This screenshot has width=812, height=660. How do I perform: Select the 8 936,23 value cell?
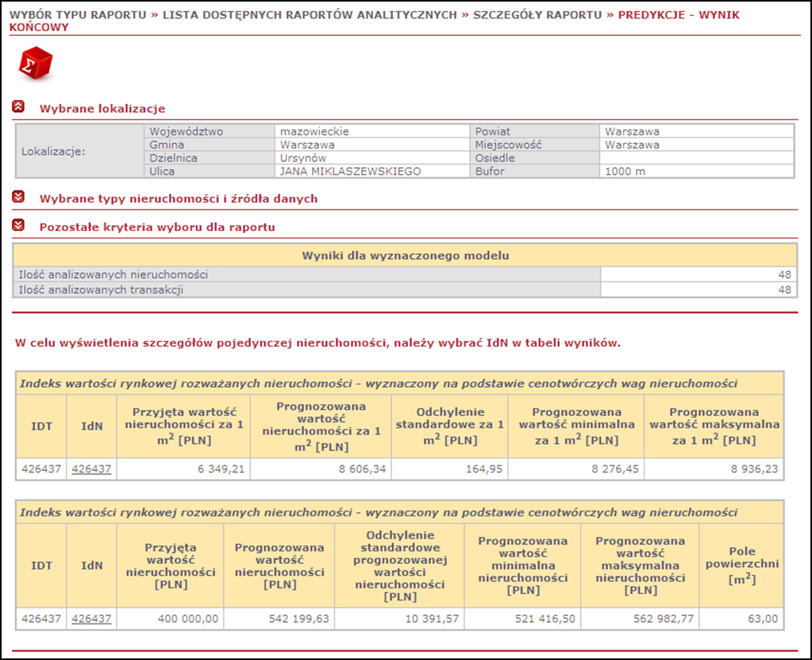coord(714,469)
